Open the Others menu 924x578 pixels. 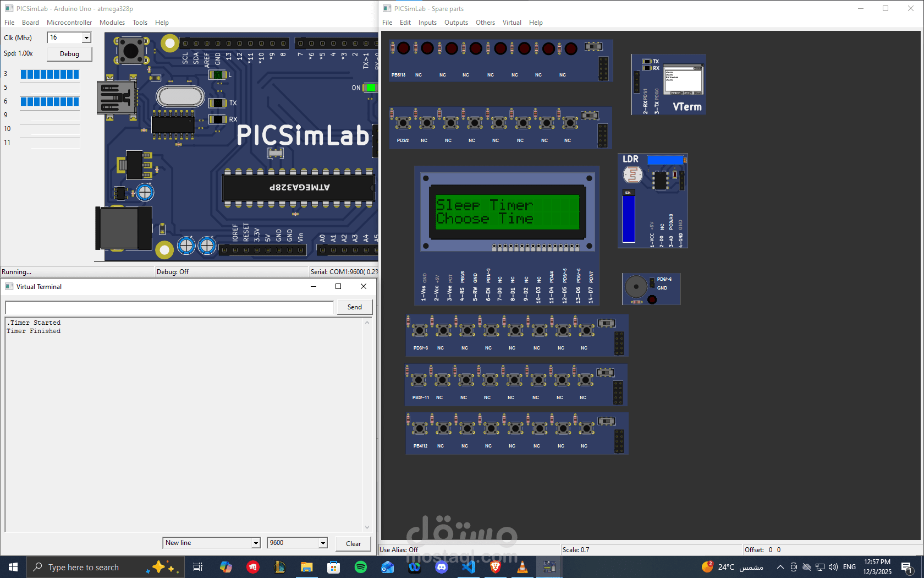[x=485, y=23]
